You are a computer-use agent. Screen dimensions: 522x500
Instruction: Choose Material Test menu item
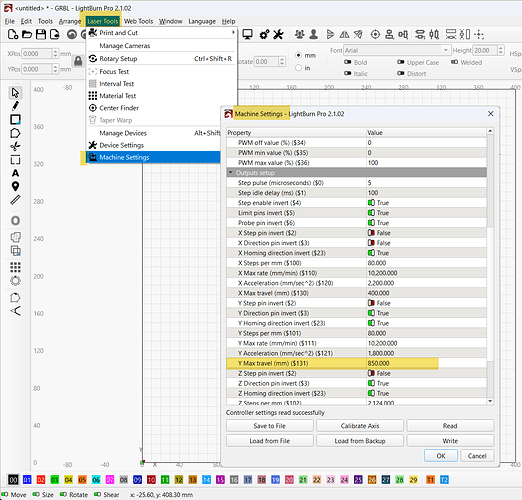(162, 96)
